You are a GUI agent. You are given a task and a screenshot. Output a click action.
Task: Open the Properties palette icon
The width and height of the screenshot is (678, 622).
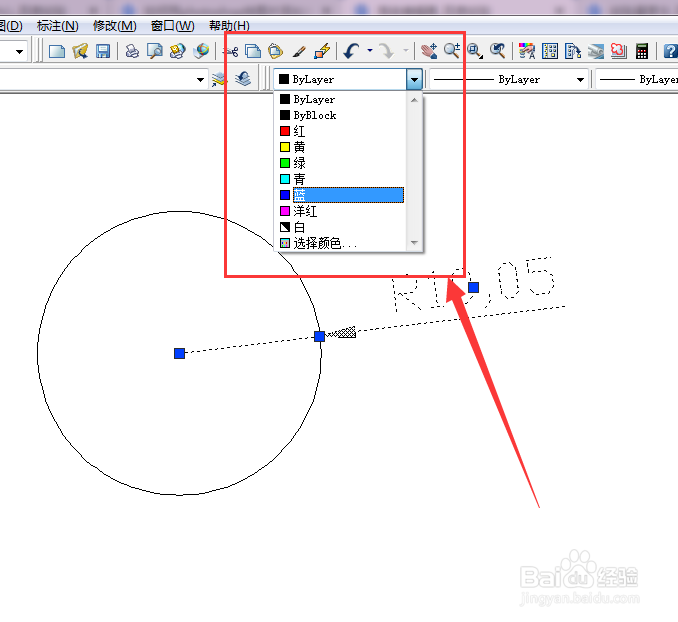(527, 51)
